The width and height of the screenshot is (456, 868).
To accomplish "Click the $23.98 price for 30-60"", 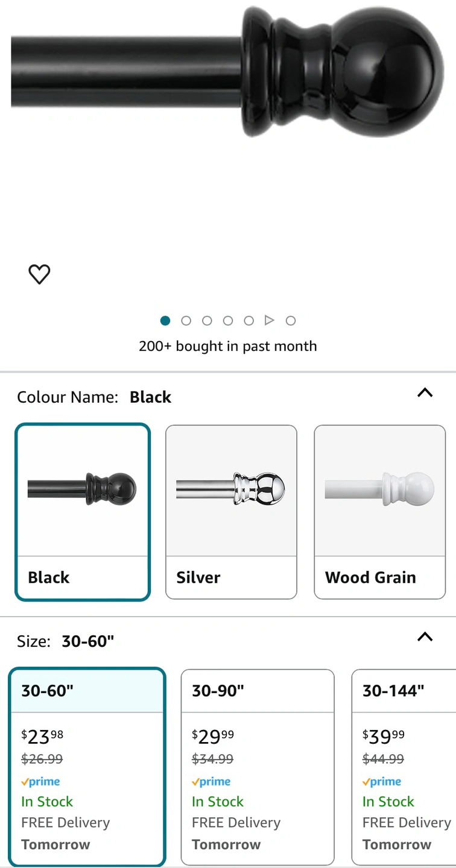I will pos(42,737).
